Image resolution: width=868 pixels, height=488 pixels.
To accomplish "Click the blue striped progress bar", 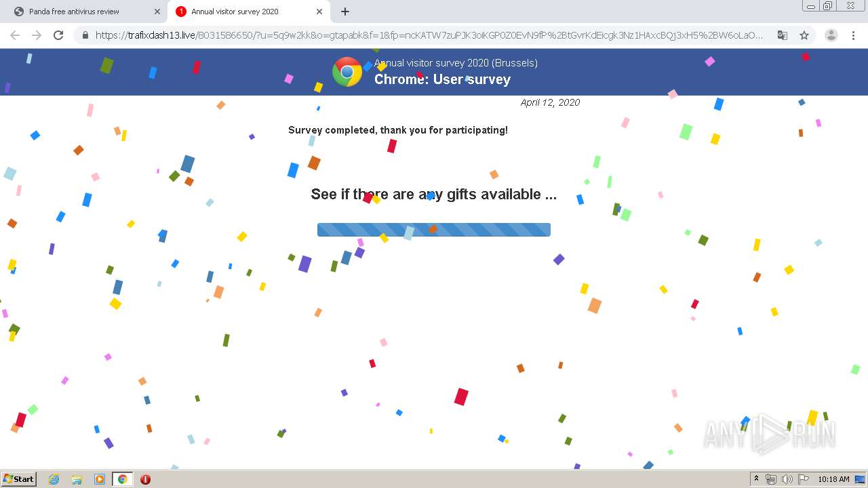I will [434, 230].
